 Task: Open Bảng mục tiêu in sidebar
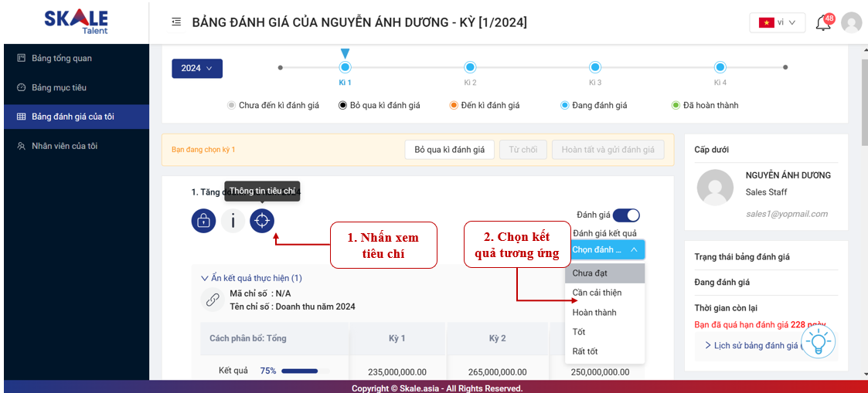[x=59, y=87]
